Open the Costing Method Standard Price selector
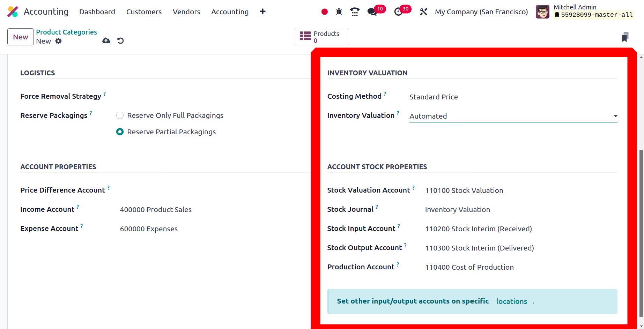The image size is (644, 329). click(434, 97)
